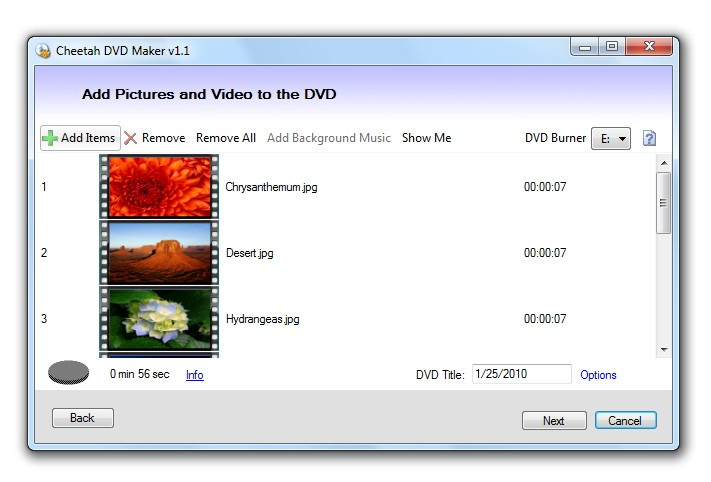The height and width of the screenshot is (482, 711).
Task: Click the 0 min 56 sec duration text
Action: click(x=140, y=374)
